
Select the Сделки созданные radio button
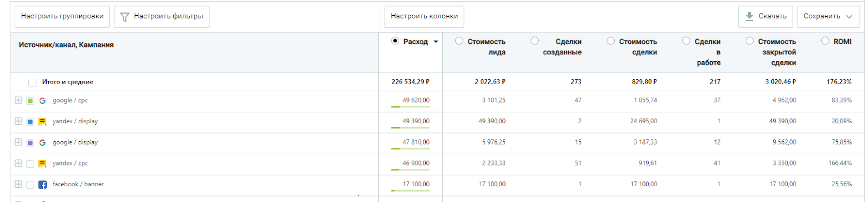pyautogui.click(x=535, y=41)
